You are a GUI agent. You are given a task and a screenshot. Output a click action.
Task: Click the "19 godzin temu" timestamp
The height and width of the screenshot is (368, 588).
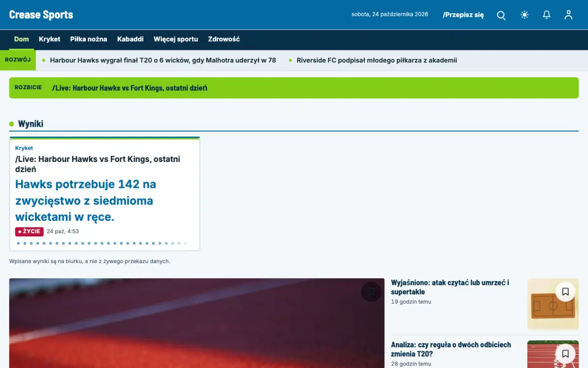click(x=411, y=302)
